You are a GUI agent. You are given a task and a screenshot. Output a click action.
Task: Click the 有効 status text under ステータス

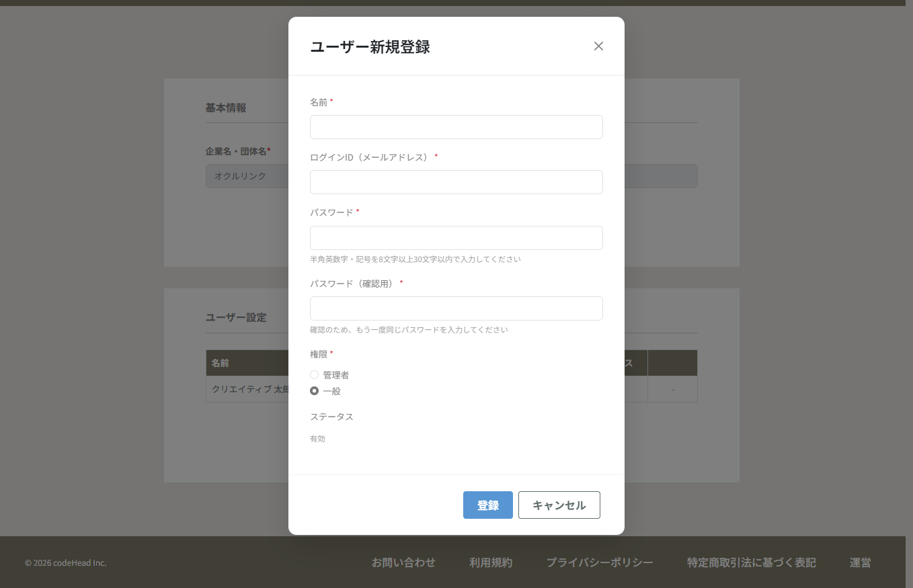316,438
